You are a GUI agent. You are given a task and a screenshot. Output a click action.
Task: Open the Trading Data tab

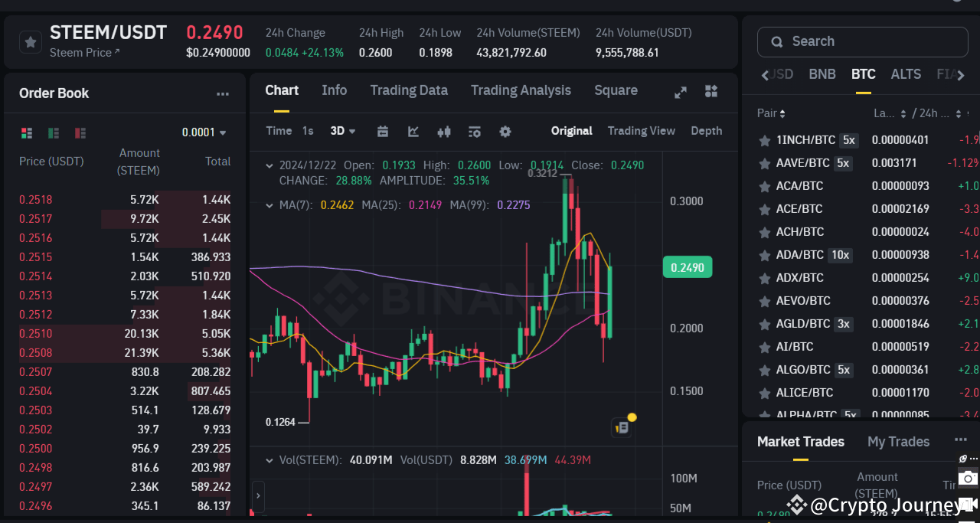click(409, 90)
